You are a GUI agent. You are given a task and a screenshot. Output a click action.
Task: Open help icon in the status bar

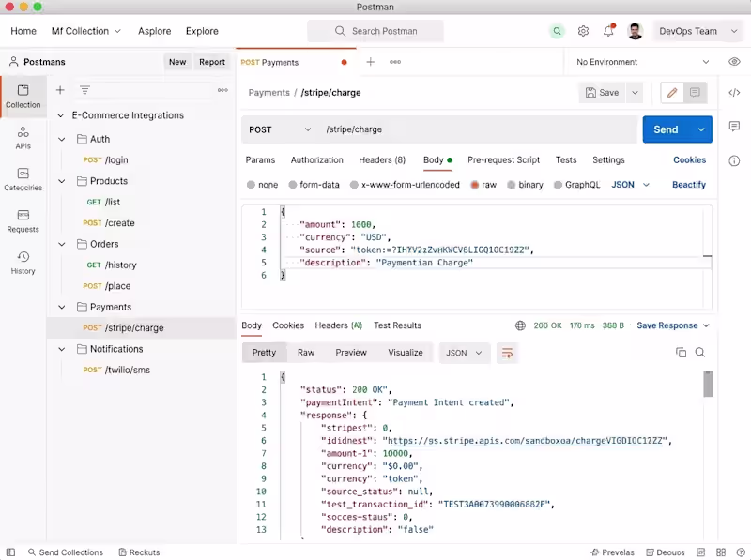pos(741,552)
